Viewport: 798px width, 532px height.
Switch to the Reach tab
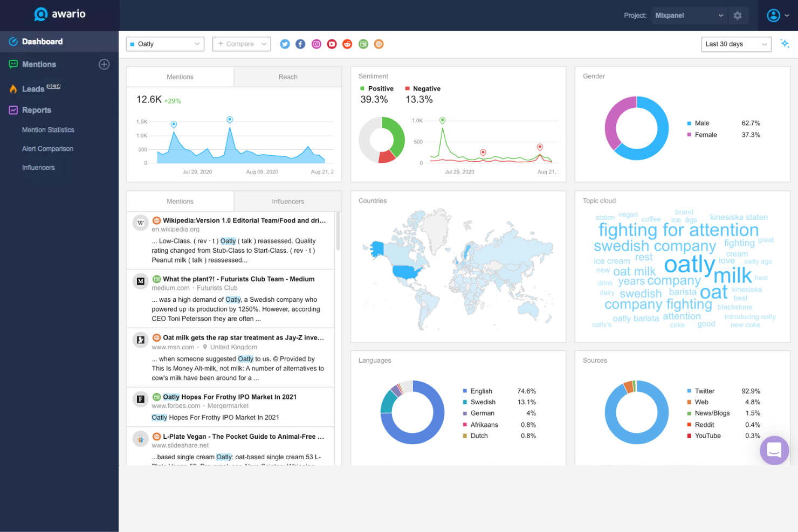287,77
